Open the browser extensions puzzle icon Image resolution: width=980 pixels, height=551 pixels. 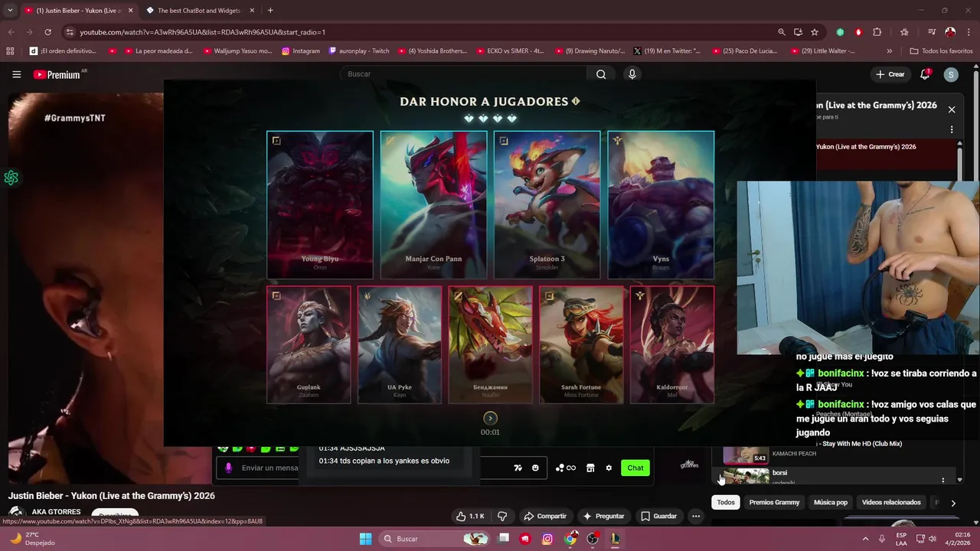click(877, 32)
